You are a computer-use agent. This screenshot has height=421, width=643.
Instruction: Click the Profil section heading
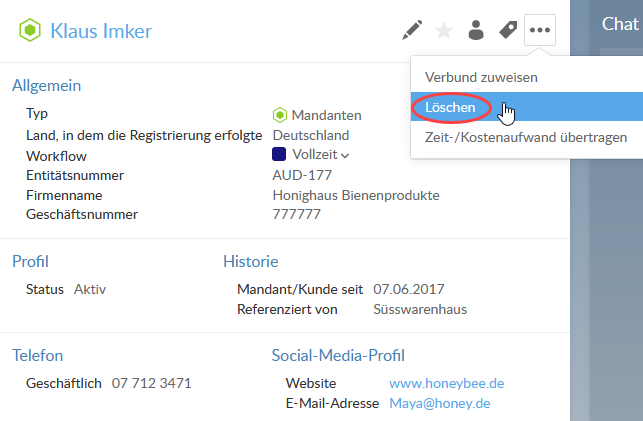click(30, 261)
